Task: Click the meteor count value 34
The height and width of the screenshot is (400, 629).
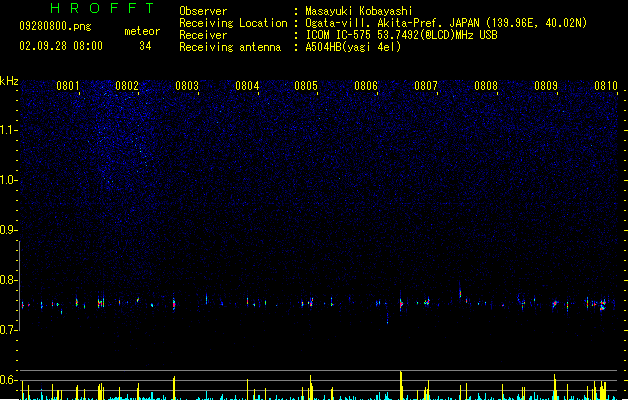Action: tap(145, 46)
